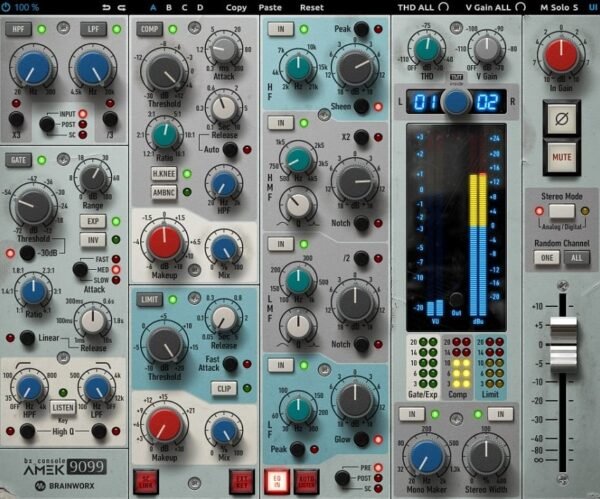Click the 100 % scale value
The height and width of the screenshot is (499, 600).
tap(27, 7)
